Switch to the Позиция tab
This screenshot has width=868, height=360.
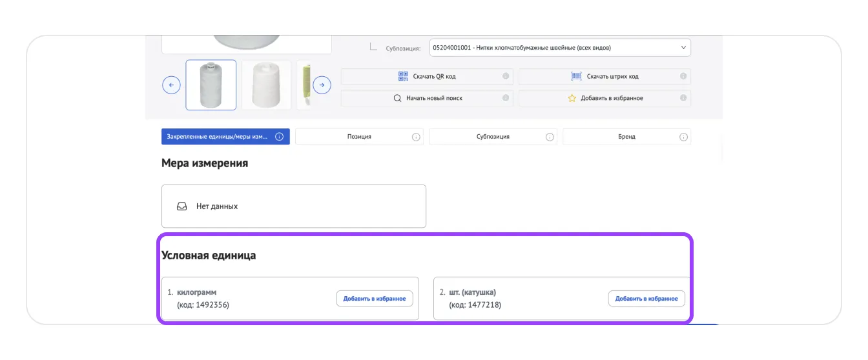[359, 137]
